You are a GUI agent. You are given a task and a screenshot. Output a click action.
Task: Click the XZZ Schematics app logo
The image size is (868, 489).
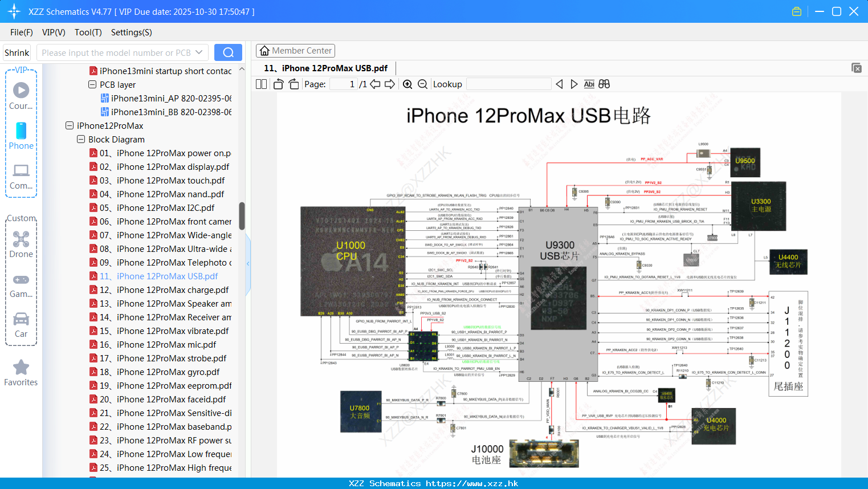click(x=14, y=11)
